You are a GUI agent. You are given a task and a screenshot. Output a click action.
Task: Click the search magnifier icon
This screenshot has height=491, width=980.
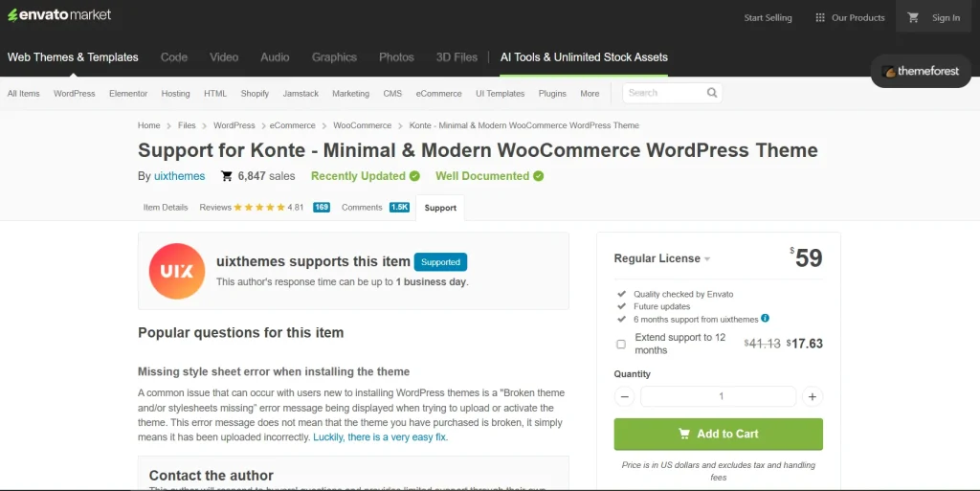point(712,93)
